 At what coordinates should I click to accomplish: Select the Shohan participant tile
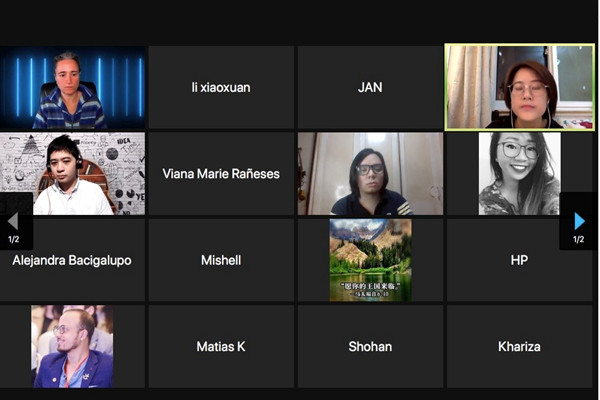pos(370,346)
